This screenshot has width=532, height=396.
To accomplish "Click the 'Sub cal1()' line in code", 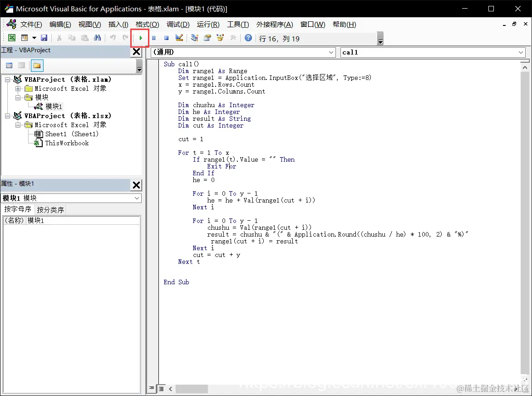I will point(181,64).
